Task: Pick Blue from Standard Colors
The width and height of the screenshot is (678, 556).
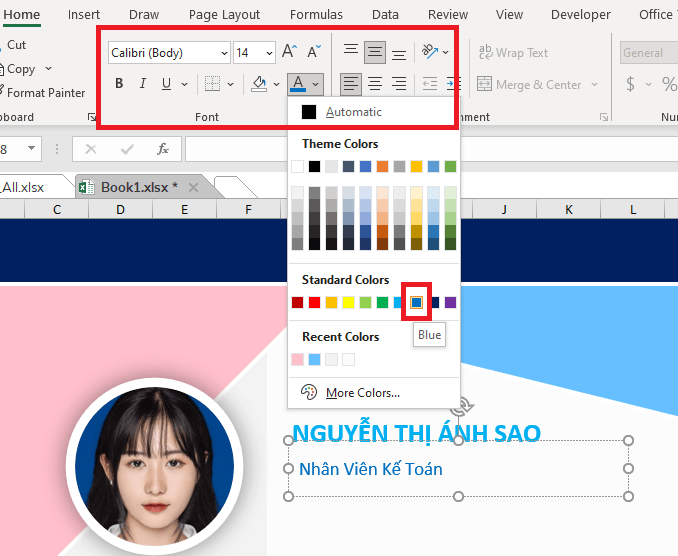Action: [x=417, y=302]
